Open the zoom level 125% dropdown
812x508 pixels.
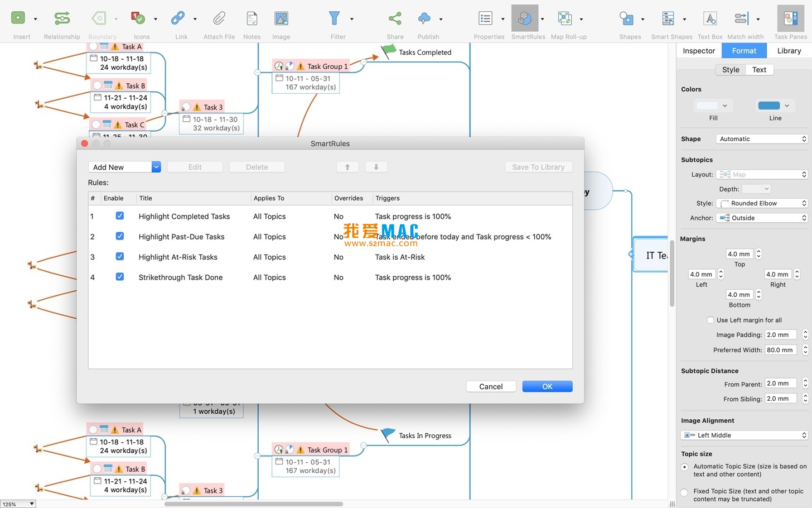[18, 504]
